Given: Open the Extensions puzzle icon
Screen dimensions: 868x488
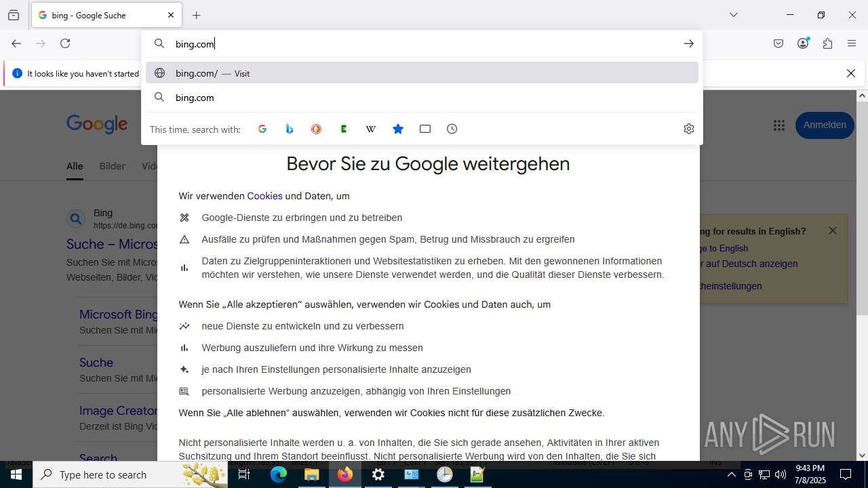Looking at the screenshot, I should 827,43.
